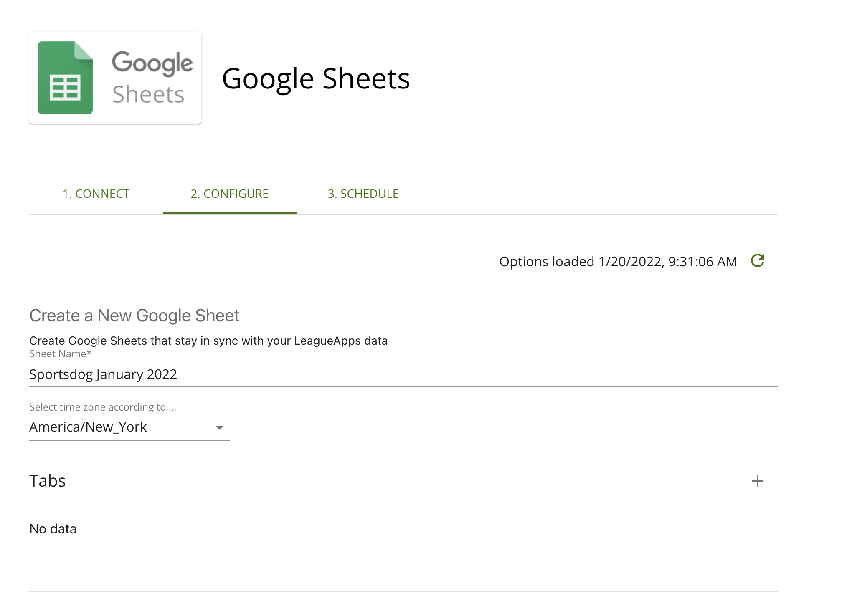The width and height of the screenshot is (842, 616).
Task: Click the Sheet Name input field
Action: click(x=403, y=374)
